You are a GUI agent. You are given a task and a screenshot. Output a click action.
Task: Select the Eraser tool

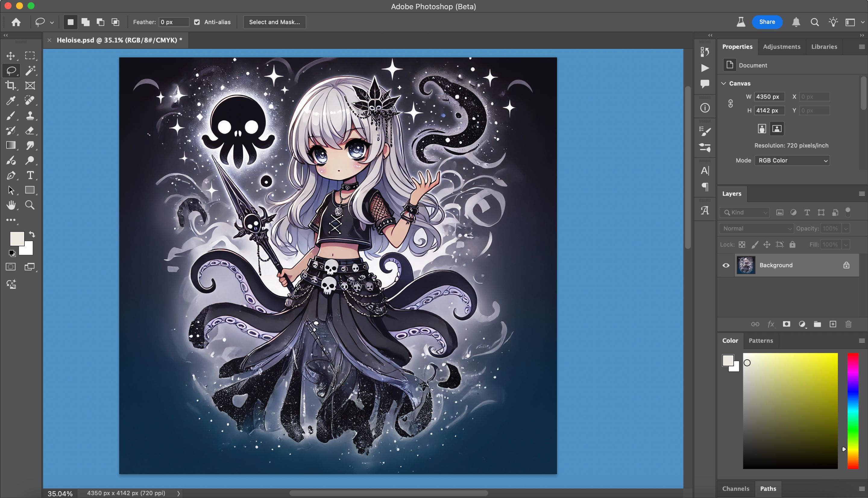click(x=30, y=130)
